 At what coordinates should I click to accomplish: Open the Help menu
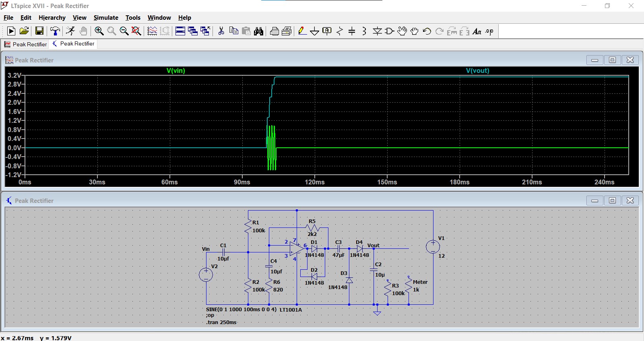click(185, 18)
